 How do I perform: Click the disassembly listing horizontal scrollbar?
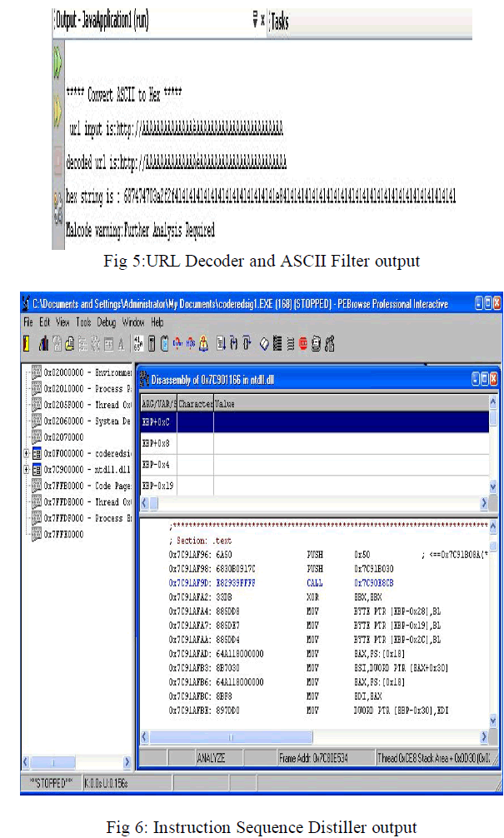coord(312,736)
